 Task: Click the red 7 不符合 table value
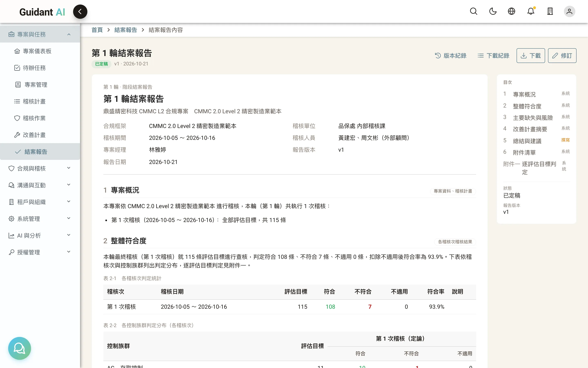pyautogui.click(x=370, y=307)
